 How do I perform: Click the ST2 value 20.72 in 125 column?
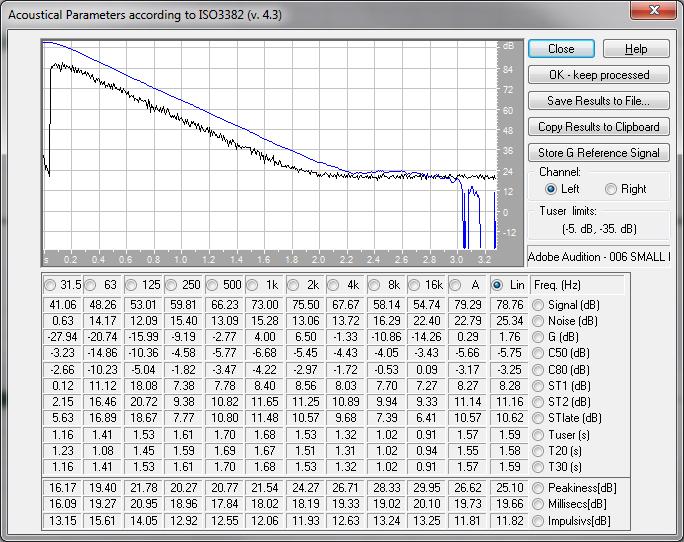pos(144,401)
